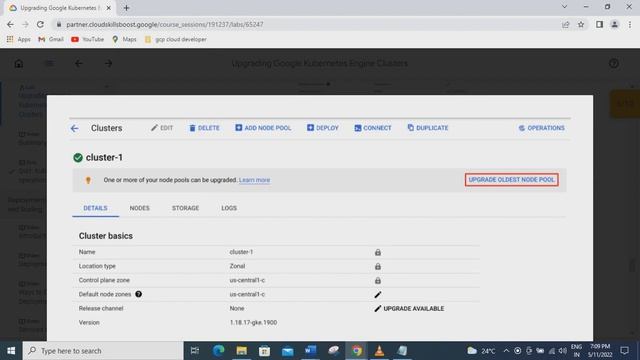
Task: Reload the page
Action: coord(40,24)
